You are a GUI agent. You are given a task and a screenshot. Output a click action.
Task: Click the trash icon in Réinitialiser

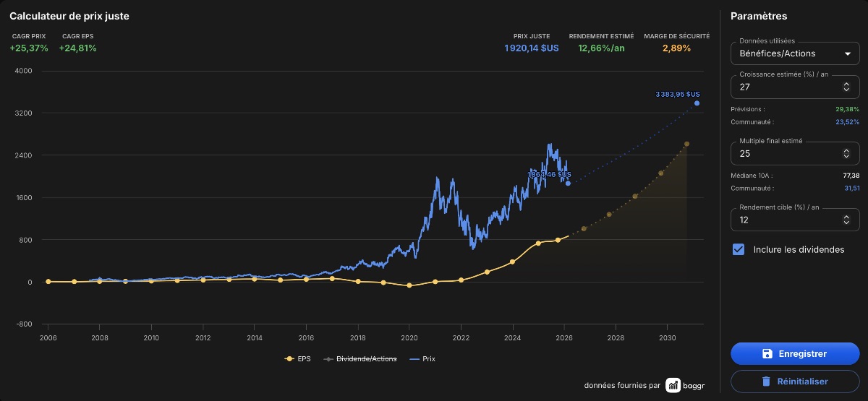click(766, 381)
